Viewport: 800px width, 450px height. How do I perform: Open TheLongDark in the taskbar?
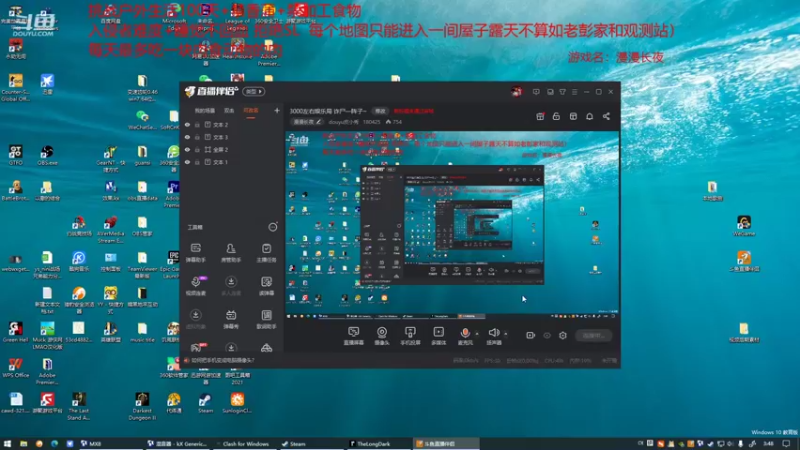pyautogui.click(x=378, y=444)
